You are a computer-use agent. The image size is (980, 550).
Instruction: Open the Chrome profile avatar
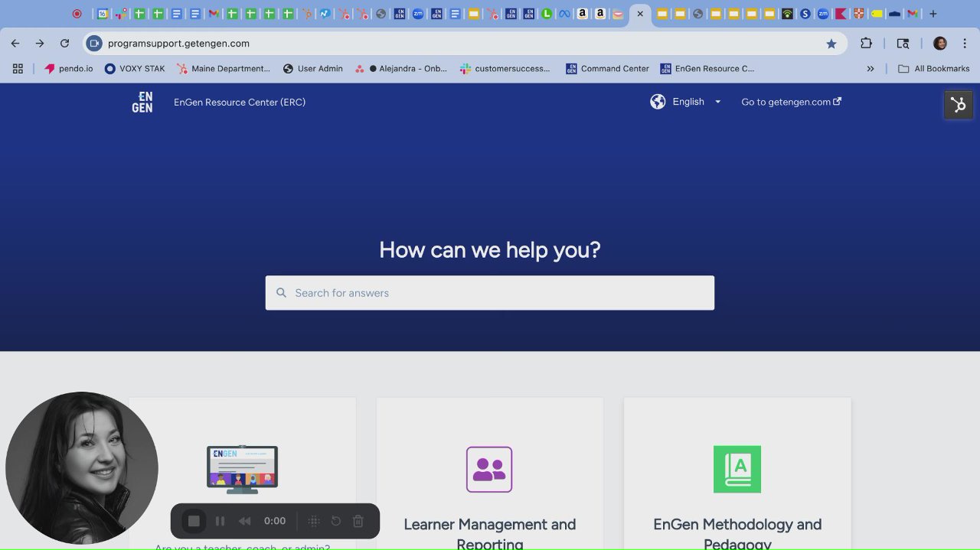940,44
